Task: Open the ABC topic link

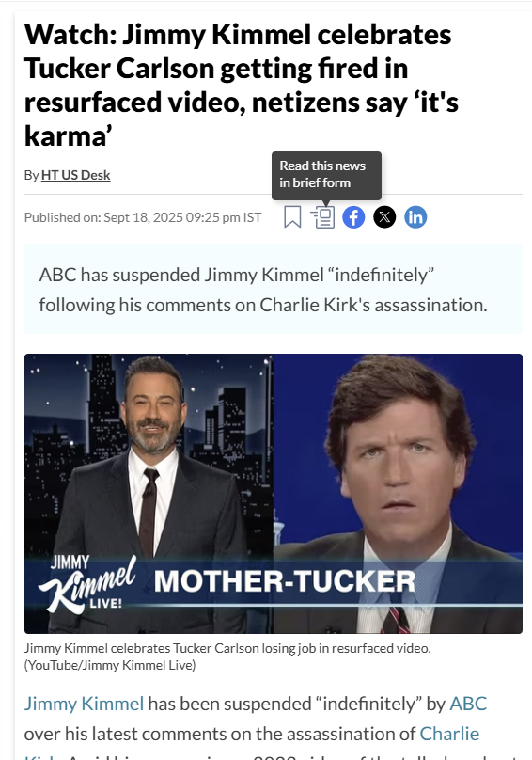Action: (x=468, y=704)
